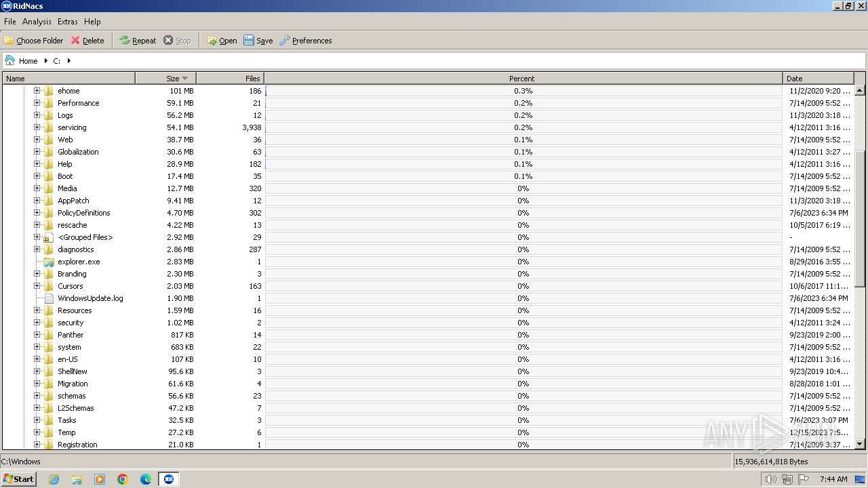Select the explorer.exe file icon
Image resolution: width=868 pixels, height=488 pixels.
(x=48, y=262)
